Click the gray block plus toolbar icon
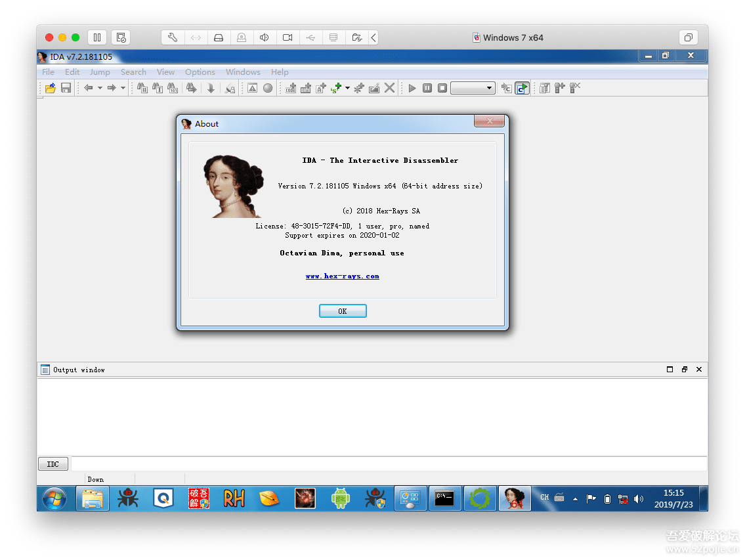This screenshot has height=560, width=745. tap(560, 88)
